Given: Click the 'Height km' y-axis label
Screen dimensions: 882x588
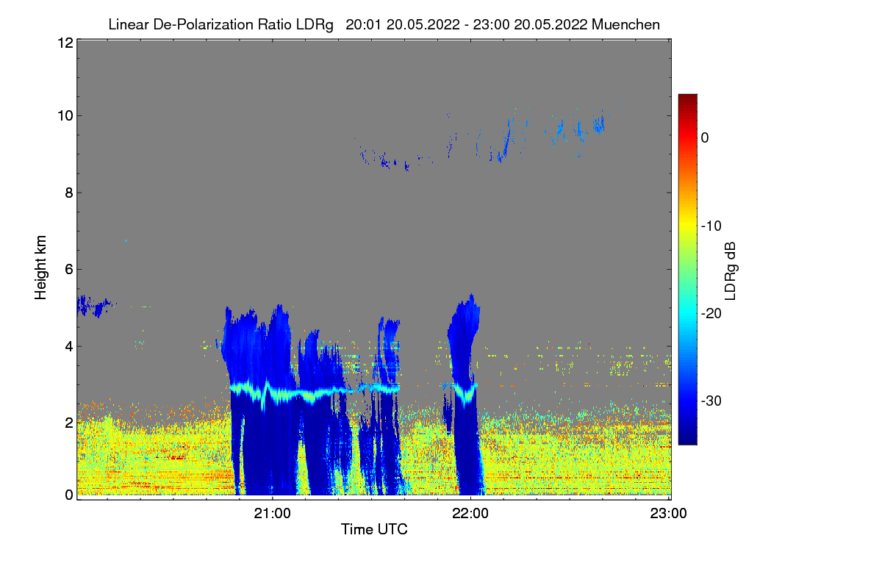Looking at the screenshot, I should click(41, 268).
